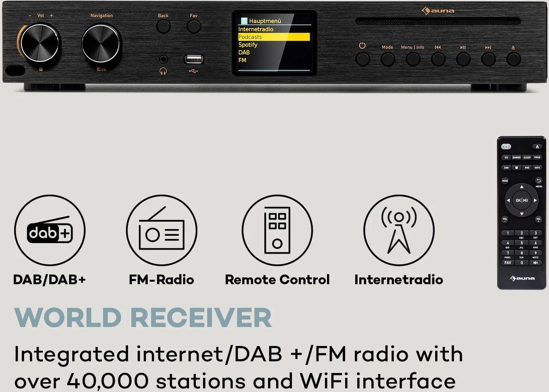Viewport: 549px width, 392px height.
Task: Toggle mute on the remote control
Action: [534, 262]
